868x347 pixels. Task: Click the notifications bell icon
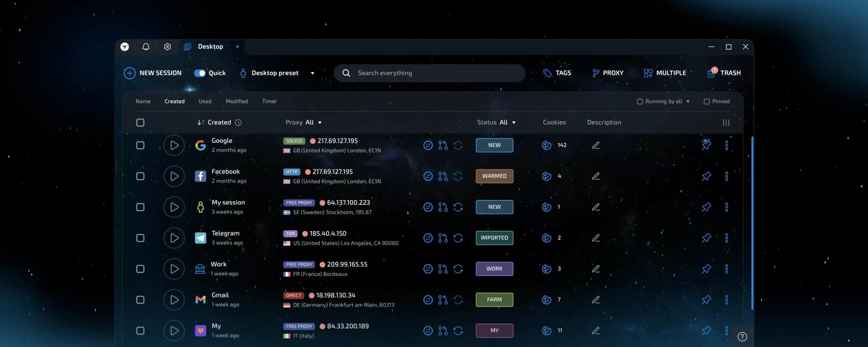point(146,47)
